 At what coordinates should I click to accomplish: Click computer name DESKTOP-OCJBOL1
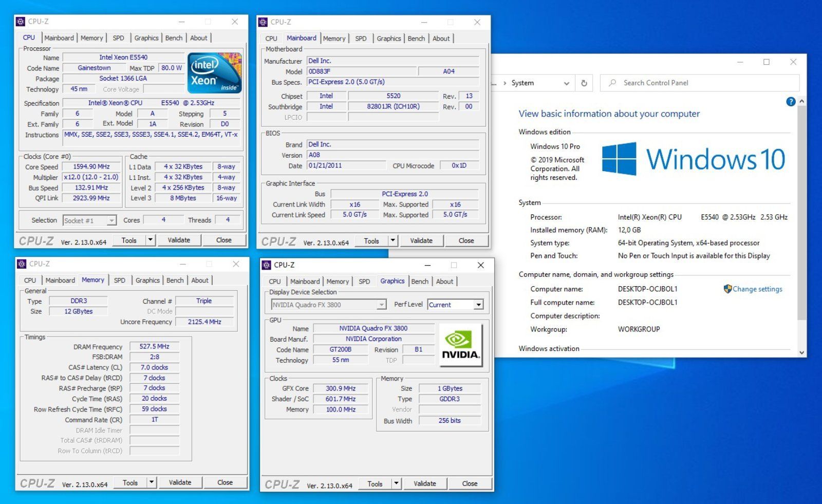tap(647, 289)
